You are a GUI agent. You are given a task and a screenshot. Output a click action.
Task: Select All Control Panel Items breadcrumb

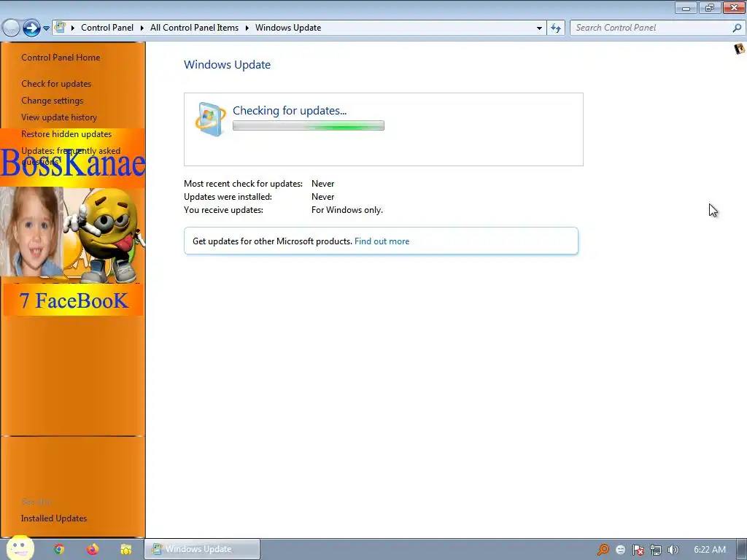tap(194, 28)
